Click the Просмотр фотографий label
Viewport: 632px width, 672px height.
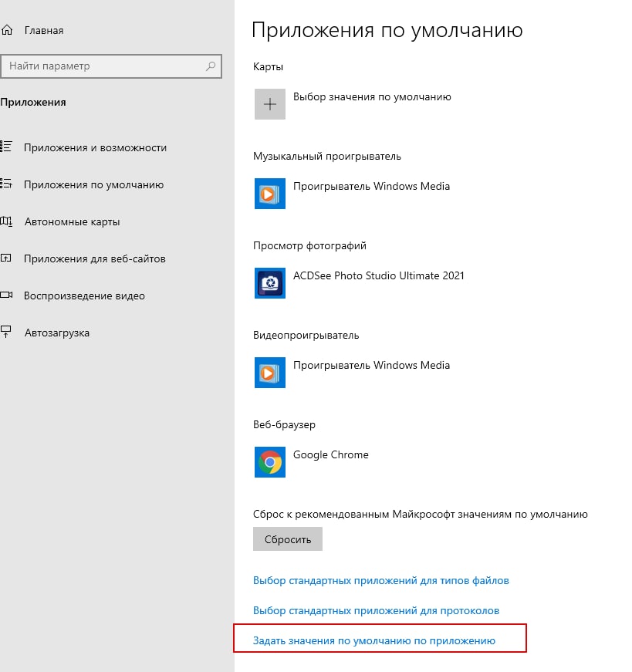(x=309, y=246)
